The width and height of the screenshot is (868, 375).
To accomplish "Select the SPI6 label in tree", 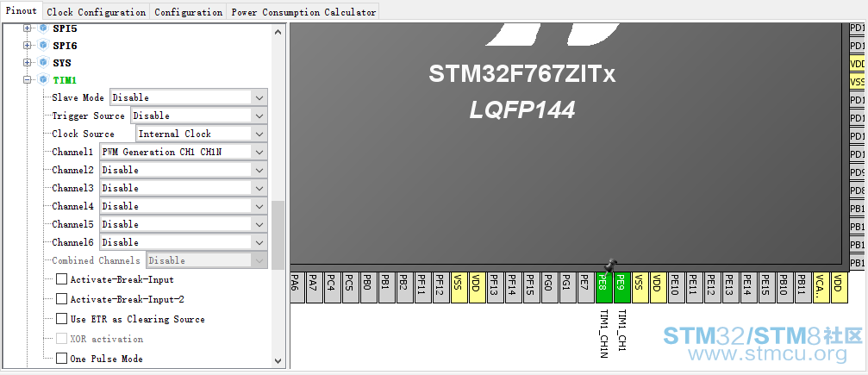I will 65,46.
